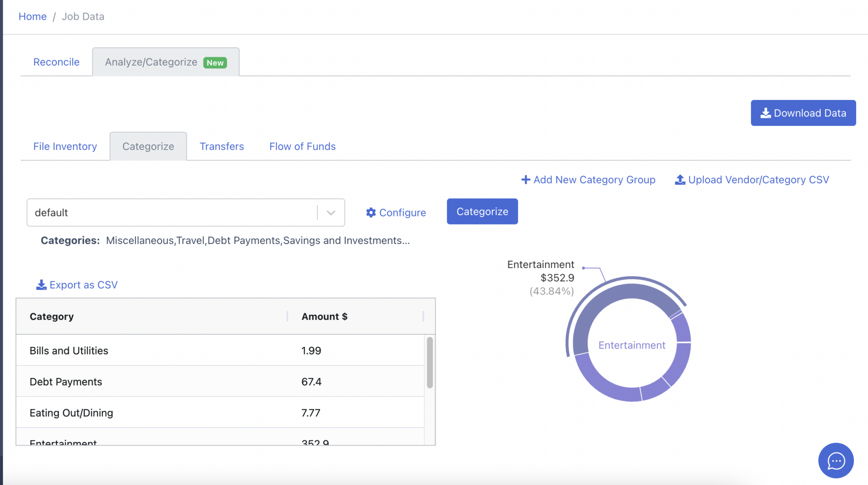
Task: Open the chat bubble in the bottom corner
Action: click(x=835, y=460)
